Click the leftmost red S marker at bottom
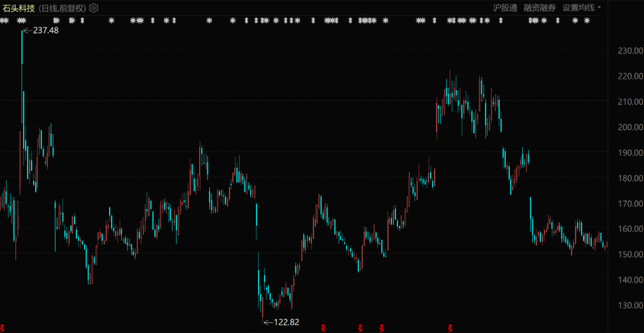This screenshot has height=333, width=644. [x=2, y=328]
